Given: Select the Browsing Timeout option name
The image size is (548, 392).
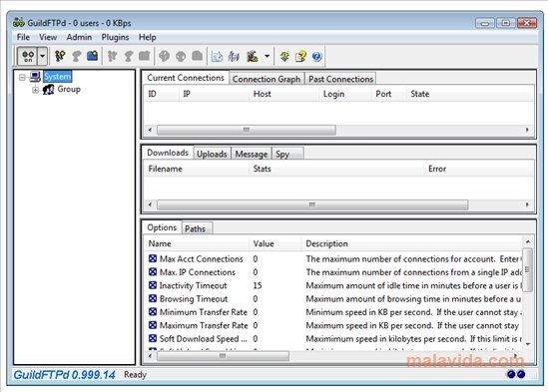Looking at the screenshot, I should 194,298.
